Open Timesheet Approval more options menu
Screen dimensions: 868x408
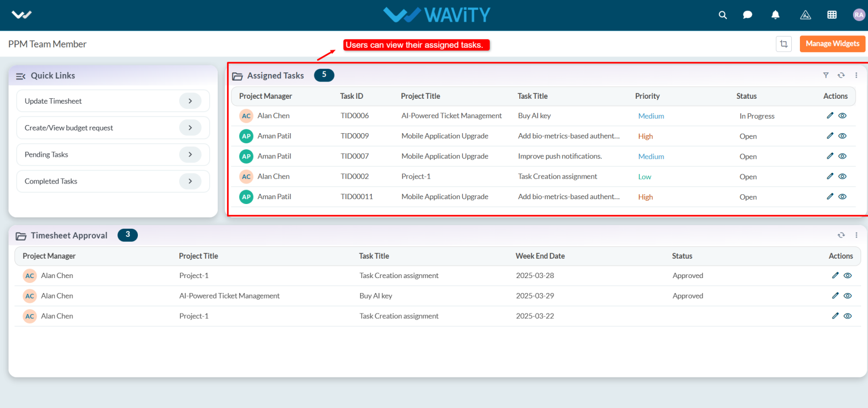[x=856, y=235]
